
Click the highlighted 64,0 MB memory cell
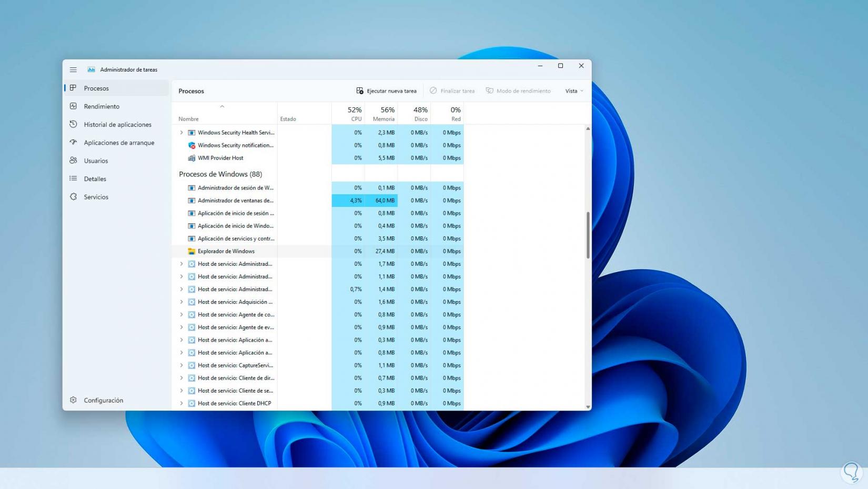click(381, 201)
